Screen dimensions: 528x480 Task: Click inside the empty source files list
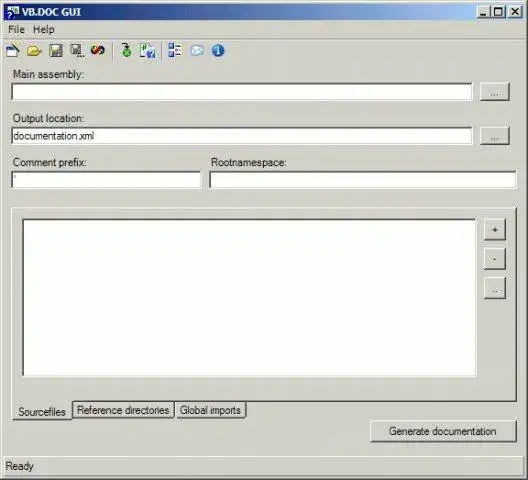point(250,297)
